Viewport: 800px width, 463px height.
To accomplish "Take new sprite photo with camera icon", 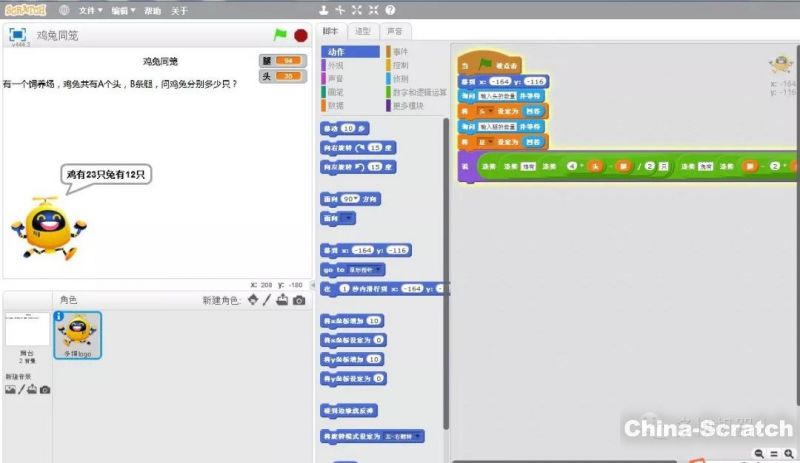I will (298, 300).
